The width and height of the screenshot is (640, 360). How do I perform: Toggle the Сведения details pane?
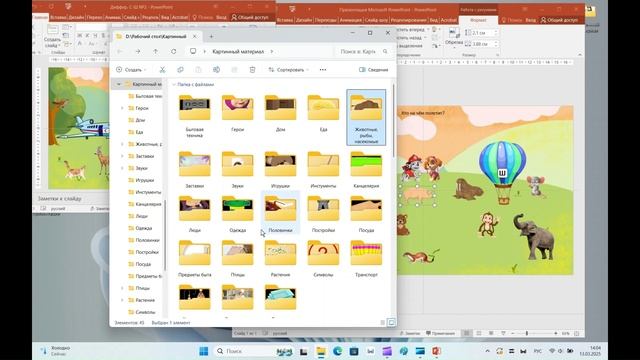tap(373, 70)
